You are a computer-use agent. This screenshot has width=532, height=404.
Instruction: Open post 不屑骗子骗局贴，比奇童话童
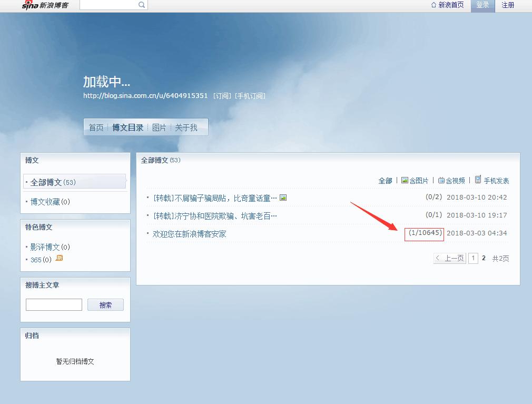(x=215, y=198)
